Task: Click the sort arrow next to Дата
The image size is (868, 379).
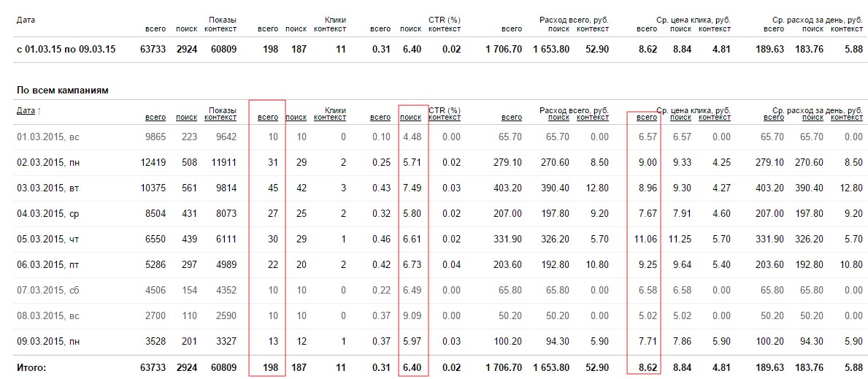Action: pos(39,111)
